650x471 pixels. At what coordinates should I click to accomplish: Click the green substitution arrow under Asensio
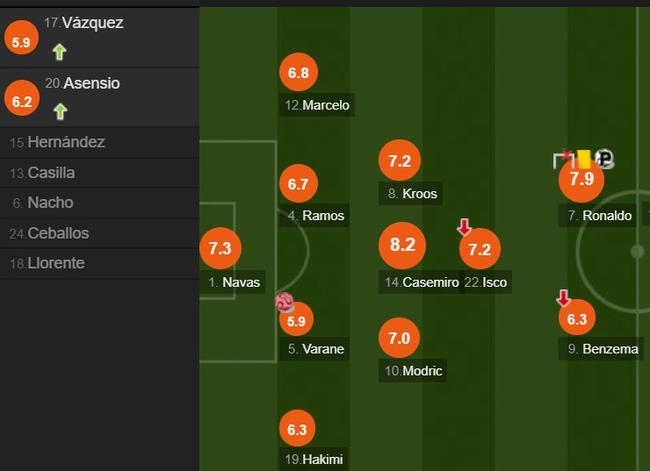(59, 111)
